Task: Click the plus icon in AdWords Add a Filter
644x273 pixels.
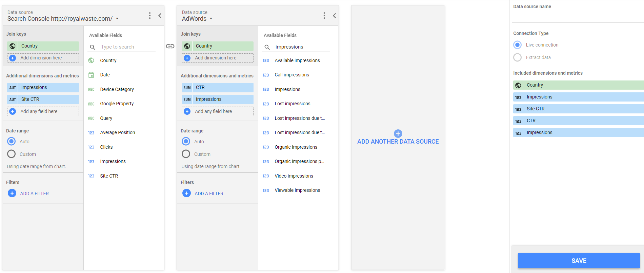Action: pos(186,193)
